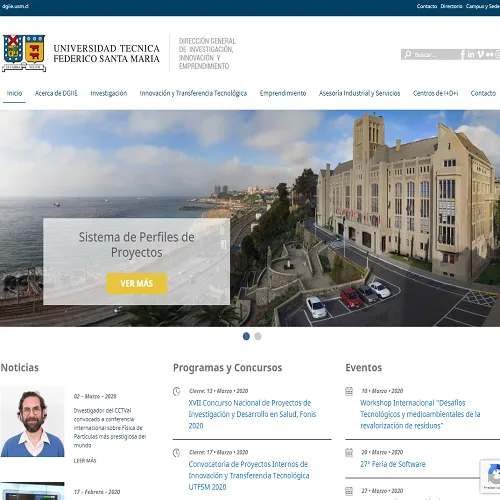Open the Emprendimiento menu
The height and width of the screenshot is (500, 500).
(x=283, y=93)
